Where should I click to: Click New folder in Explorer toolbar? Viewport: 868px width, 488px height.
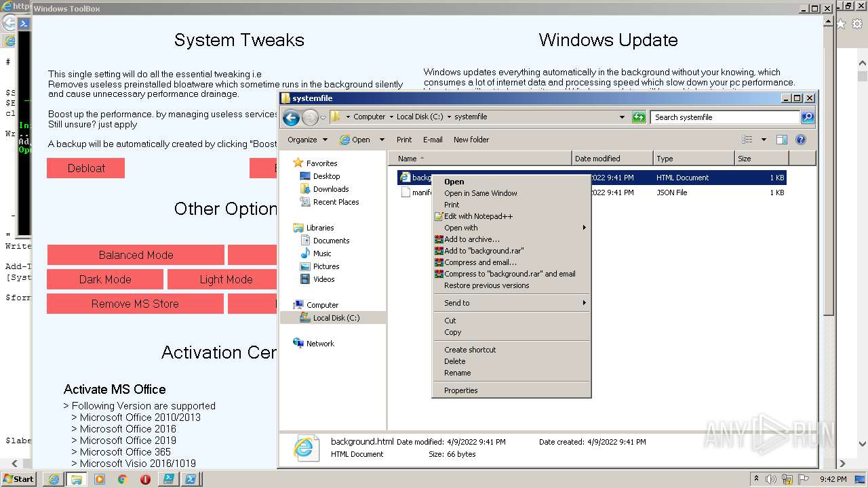pyautogui.click(x=471, y=140)
